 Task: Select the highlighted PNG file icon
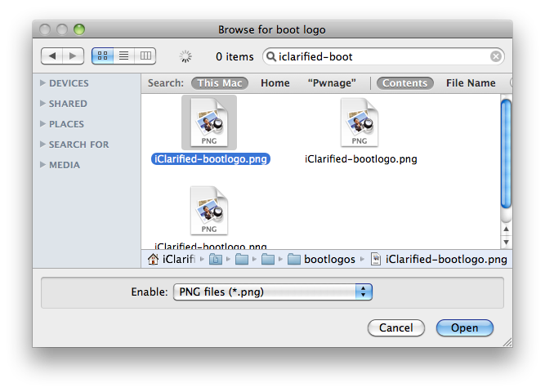[209, 122]
